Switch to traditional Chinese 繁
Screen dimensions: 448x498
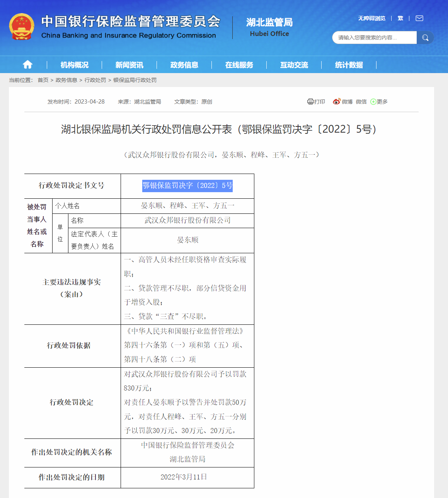(400, 18)
